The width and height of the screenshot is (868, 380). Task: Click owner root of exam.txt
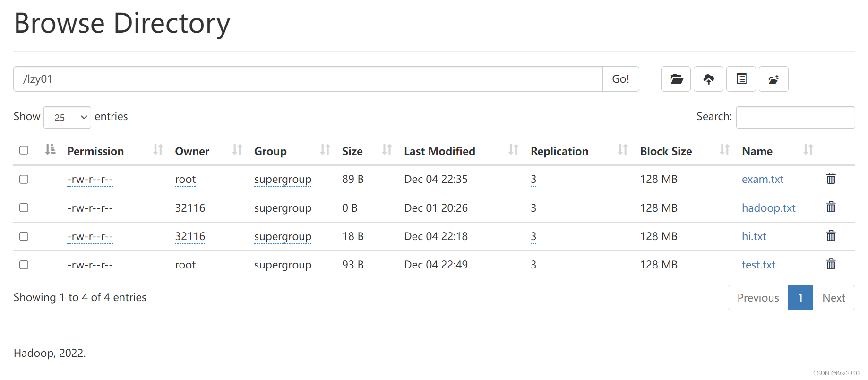point(185,180)
